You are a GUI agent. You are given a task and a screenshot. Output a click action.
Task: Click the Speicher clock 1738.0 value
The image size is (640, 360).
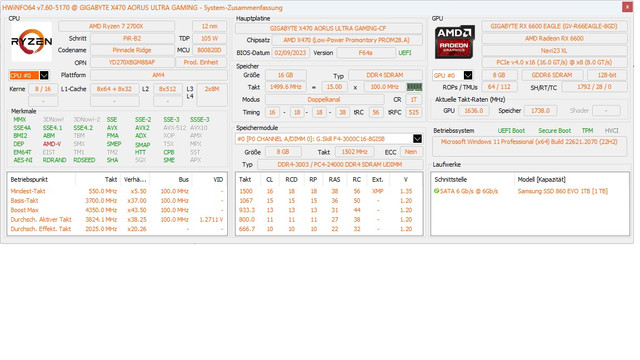tap(540, 111)
